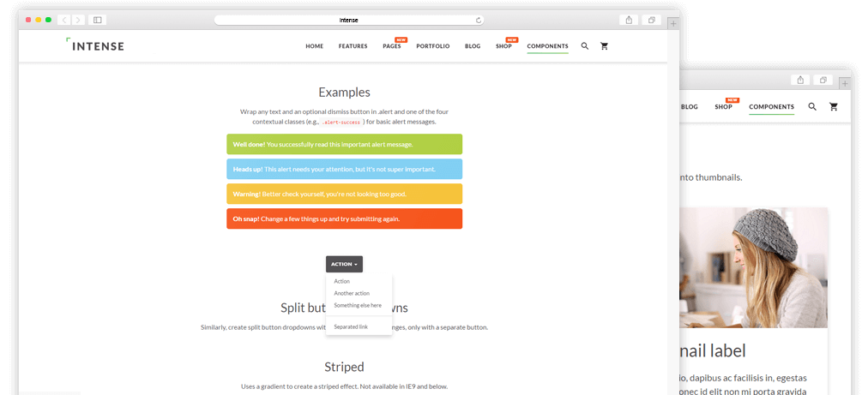
Task: Show all tabs in the front browser window
Action: click(652, 20)
